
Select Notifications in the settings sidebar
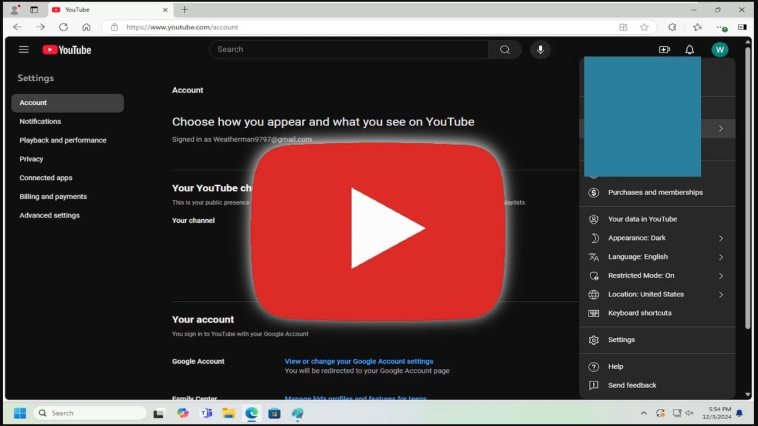[x=68, y=121]
